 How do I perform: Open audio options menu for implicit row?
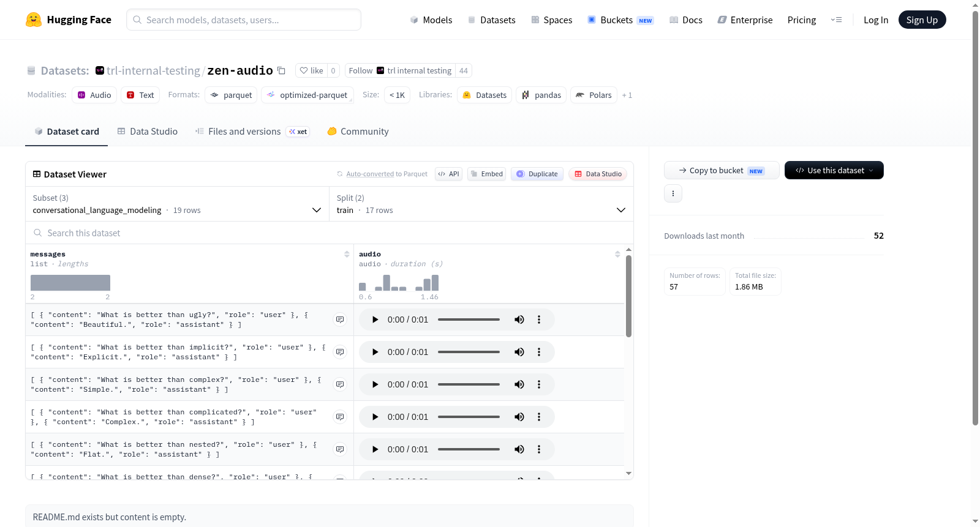(x=539, y=352)
